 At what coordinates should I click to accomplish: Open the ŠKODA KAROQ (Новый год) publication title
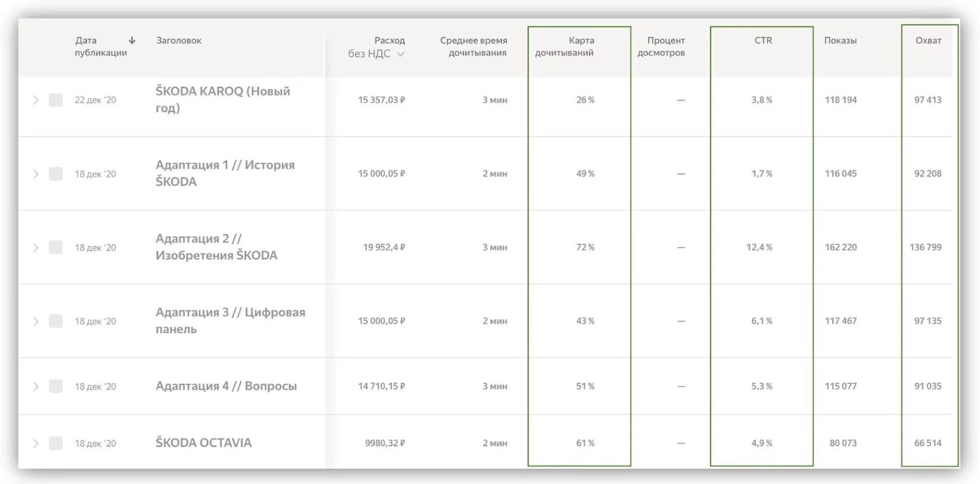tap(223, 99)
